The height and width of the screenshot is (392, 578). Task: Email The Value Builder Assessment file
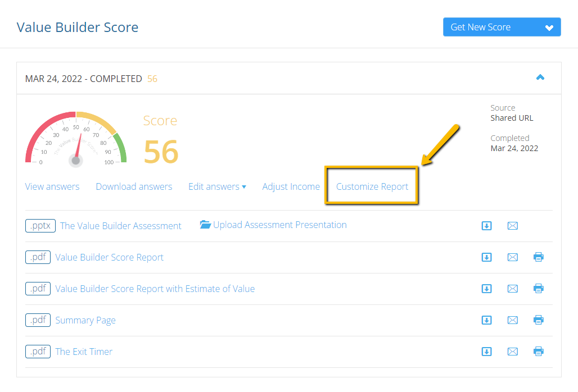(512, 226)
